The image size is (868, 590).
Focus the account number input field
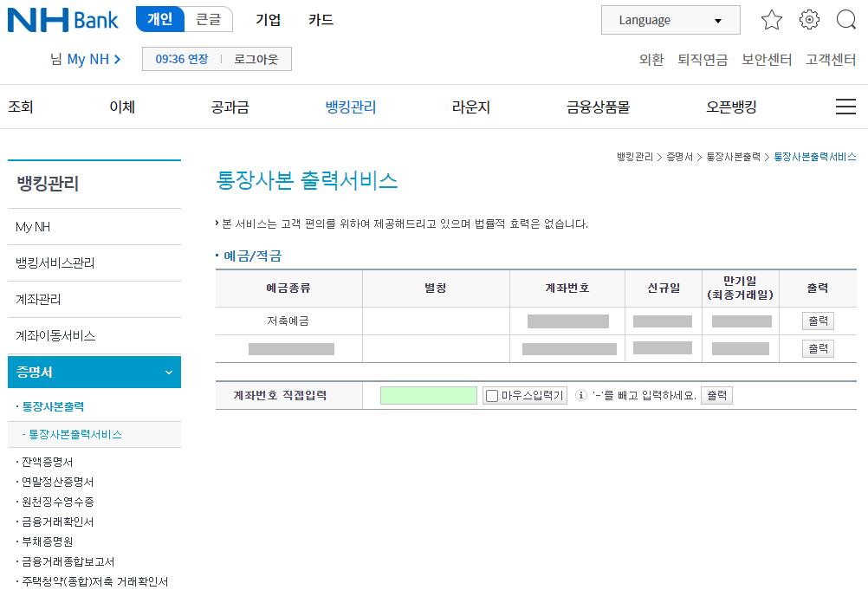(429, 395)
